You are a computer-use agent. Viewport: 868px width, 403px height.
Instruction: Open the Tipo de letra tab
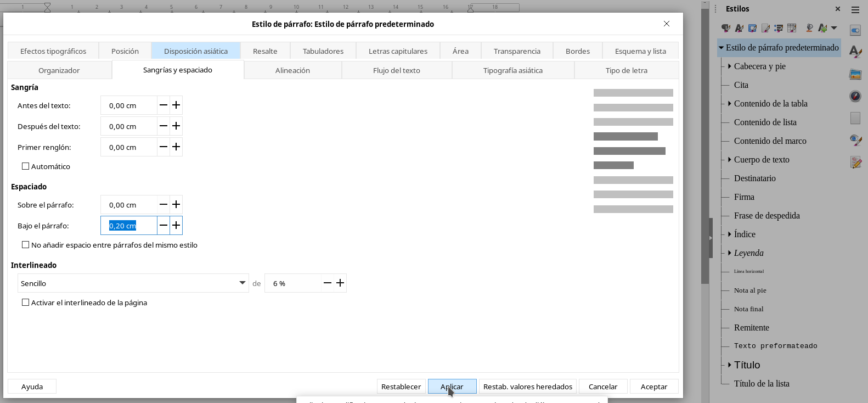coord(626,70)
